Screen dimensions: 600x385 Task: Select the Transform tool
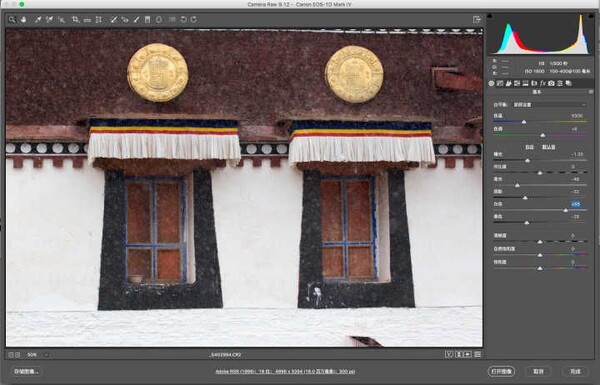coord(99,20)
